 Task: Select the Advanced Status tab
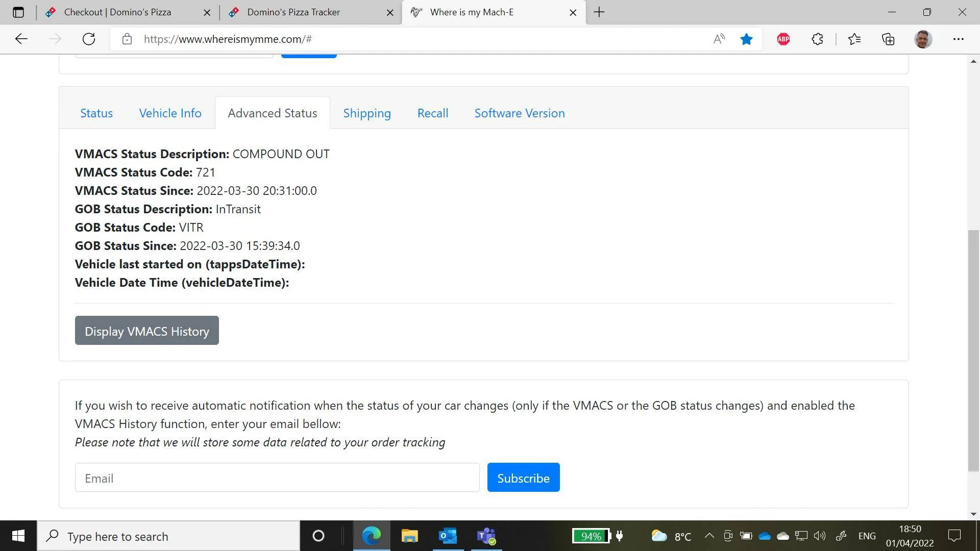[273, 113]
